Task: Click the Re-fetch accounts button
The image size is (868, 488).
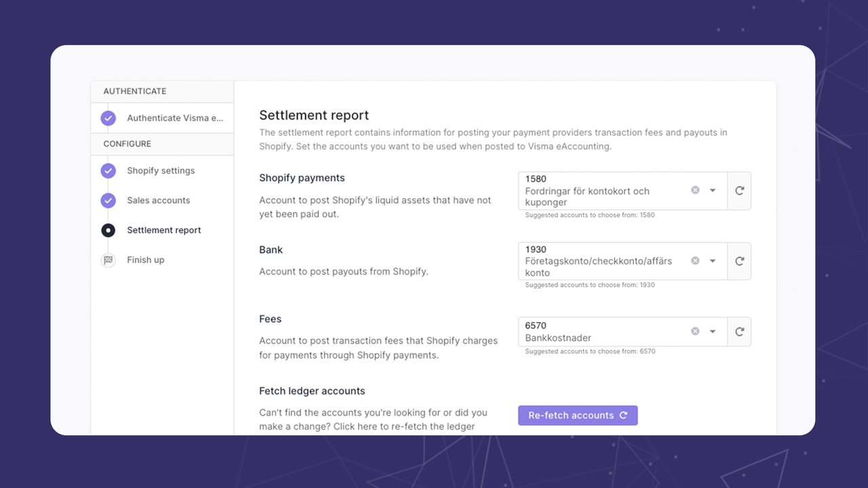Action: [577, 415]
